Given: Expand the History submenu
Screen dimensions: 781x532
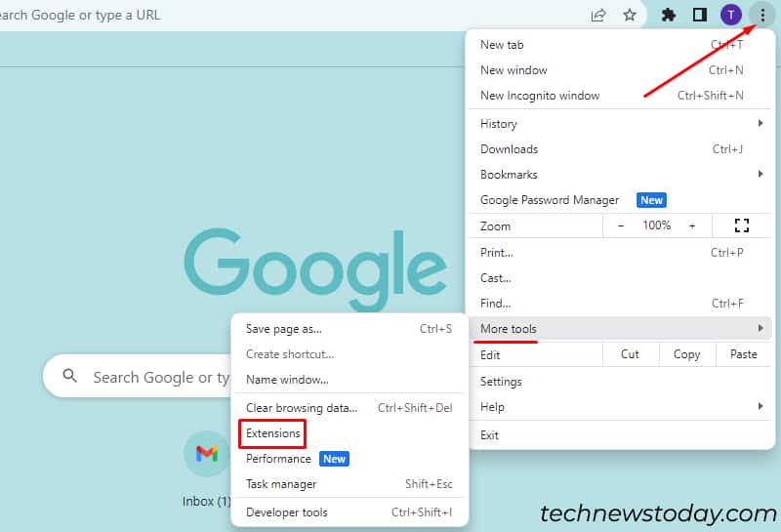Looking at the screenshot, I should pyautogui.click(x=620, y=124).
